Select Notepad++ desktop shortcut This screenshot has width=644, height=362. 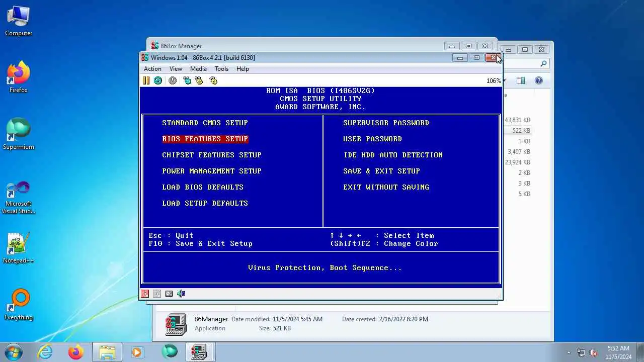19,248
